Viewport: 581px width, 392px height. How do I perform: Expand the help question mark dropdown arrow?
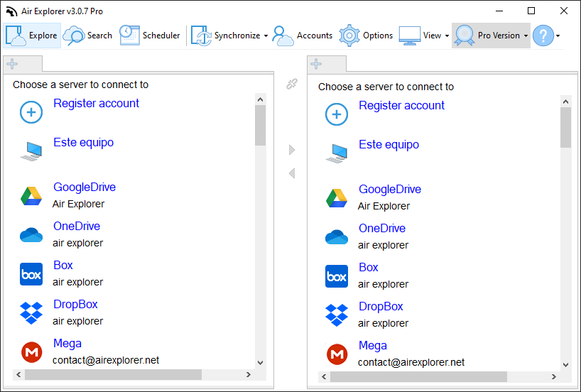[558, 36]
